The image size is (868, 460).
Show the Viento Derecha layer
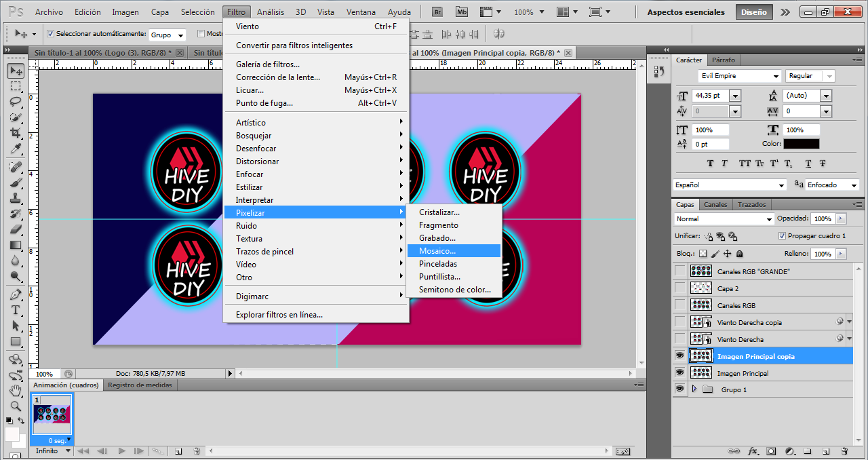pos(680,339)
